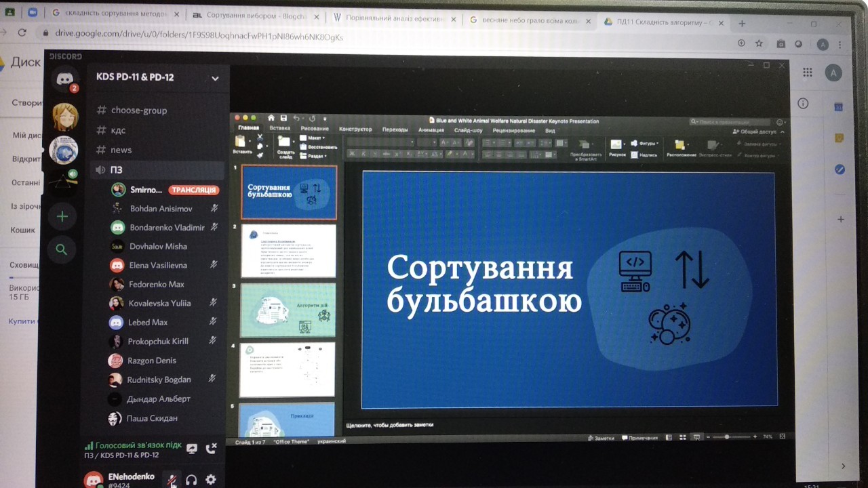Toggle microphone mute in Discord

pyautogui.click(x=172, y=479)
